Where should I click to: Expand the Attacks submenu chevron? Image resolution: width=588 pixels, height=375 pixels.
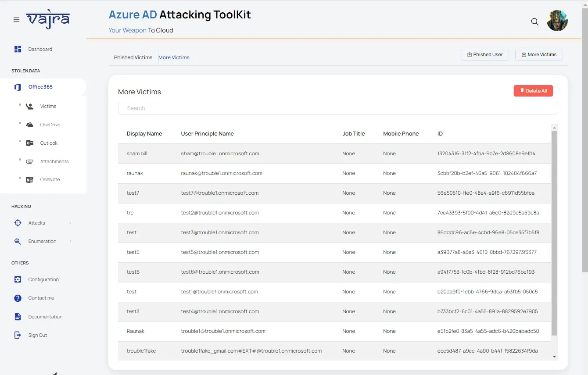pos(70,223)
